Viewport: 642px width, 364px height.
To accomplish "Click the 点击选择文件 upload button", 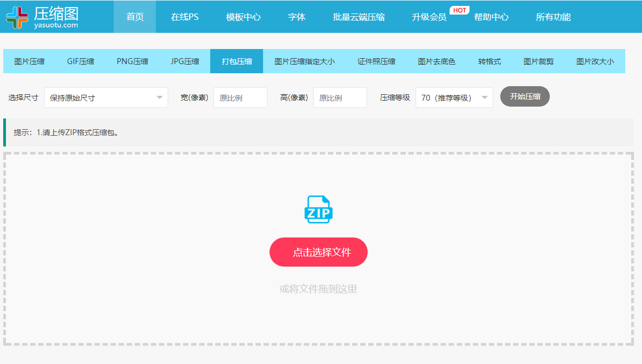I will click(319, 251).
